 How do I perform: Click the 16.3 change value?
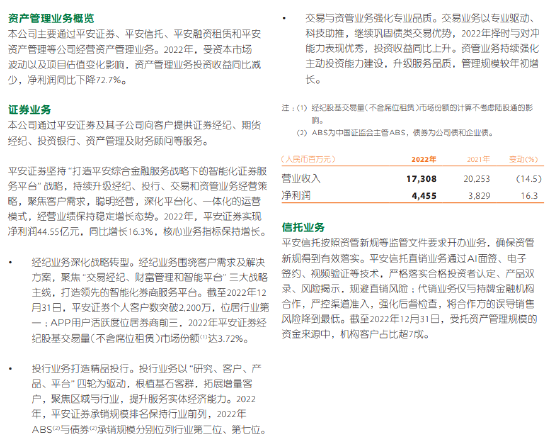[x=530, y=196]
